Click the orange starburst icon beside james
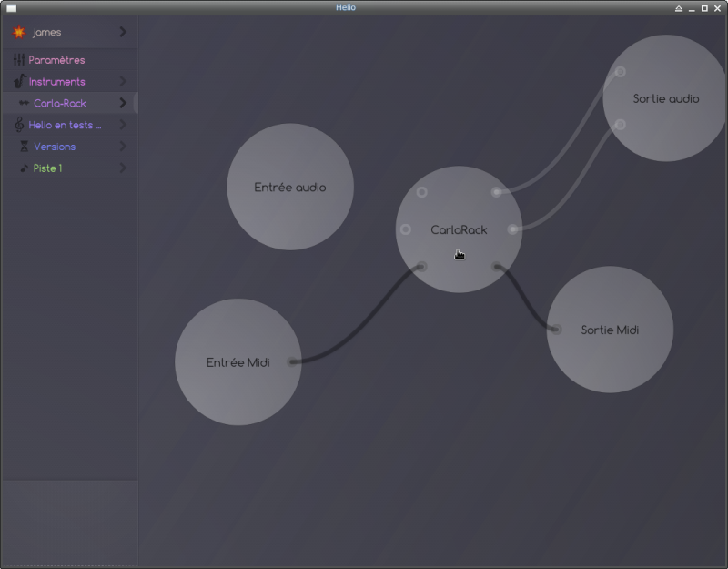Viewport: 728px width, 569px height. pos(19,32)
